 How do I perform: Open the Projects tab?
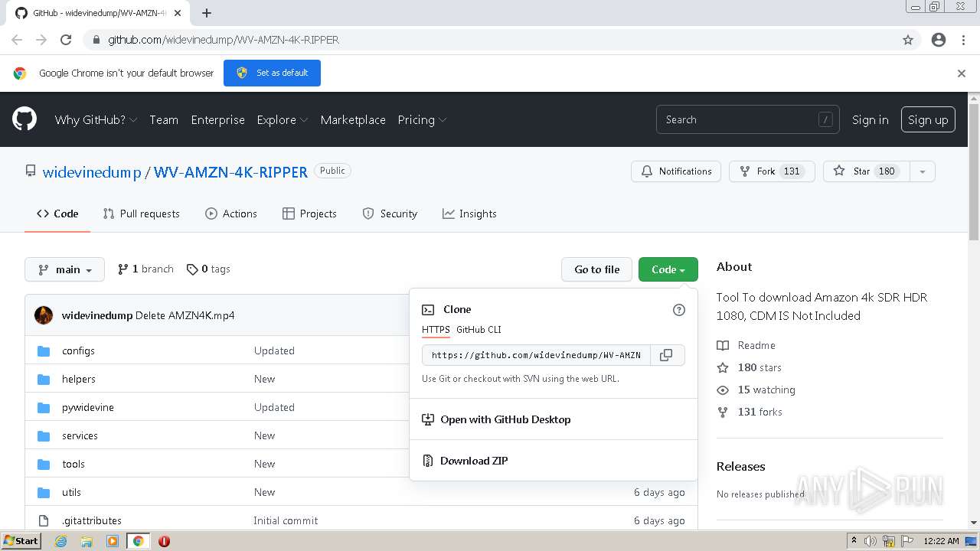pyautogui.click(x=309, y=214)
